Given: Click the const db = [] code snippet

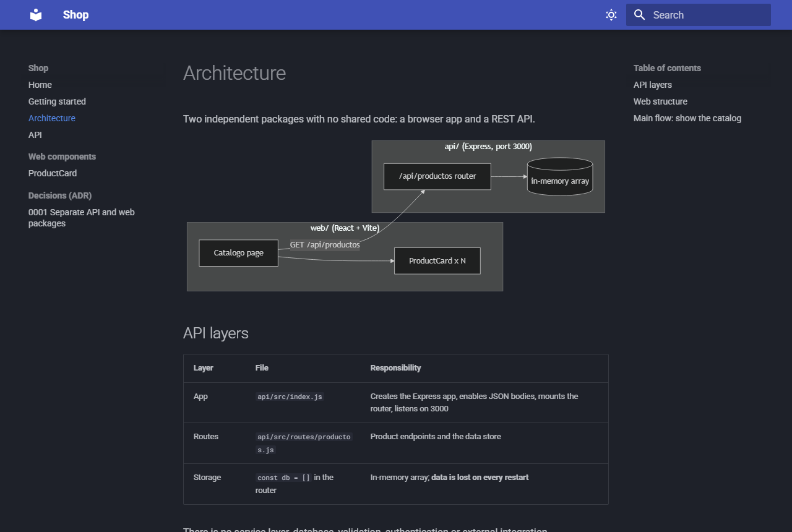Looking at the screenshot, I should pyautogui.click(x=284, y=478).
